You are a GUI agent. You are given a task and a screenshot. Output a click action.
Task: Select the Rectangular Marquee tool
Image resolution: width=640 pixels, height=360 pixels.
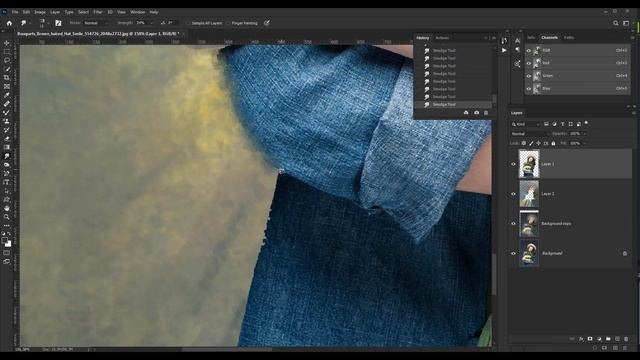point(7,52)
